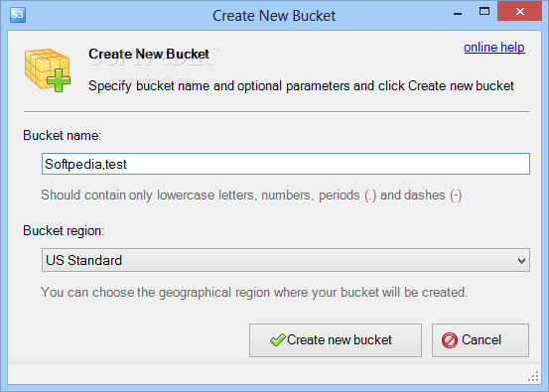Click the green checkmark icon on Create button
This screenshot has width=549, height=392.
tap(278, 339)
